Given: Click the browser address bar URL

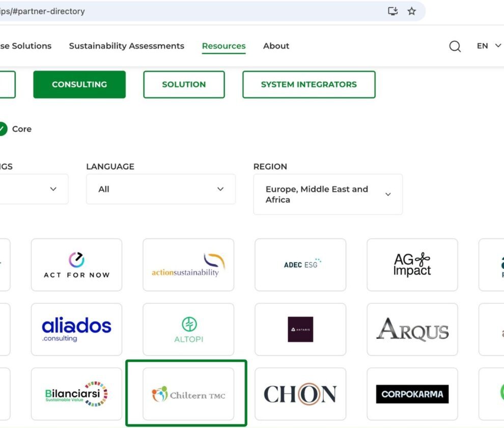Looking at the screenshot, I should click(x=153, y=11).
